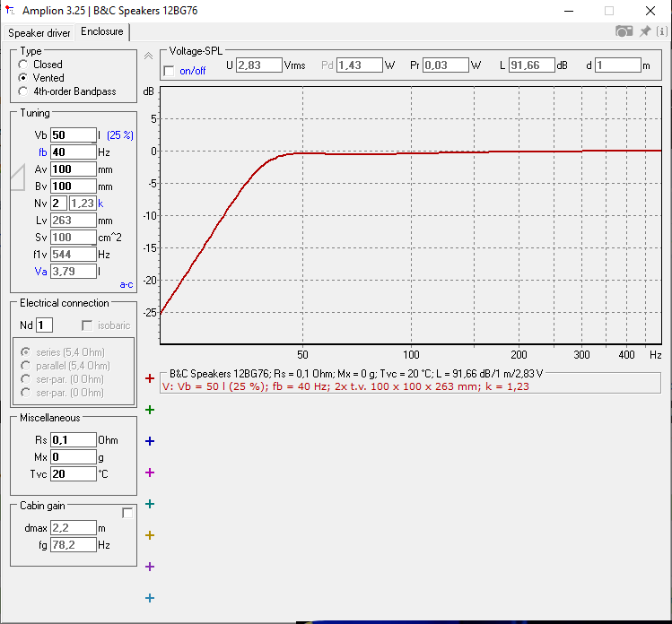Click the Av vent width field

pyautogui.click(x=74, y=169)
